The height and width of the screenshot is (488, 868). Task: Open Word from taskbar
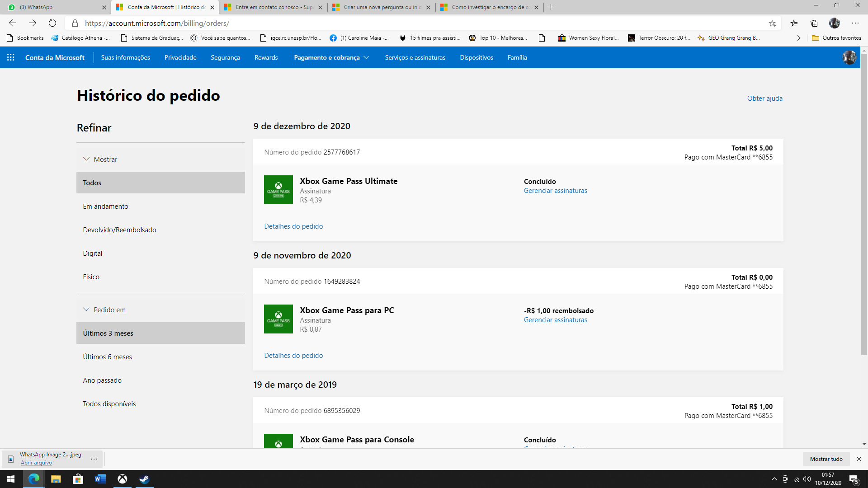click(x=100, y=479)
